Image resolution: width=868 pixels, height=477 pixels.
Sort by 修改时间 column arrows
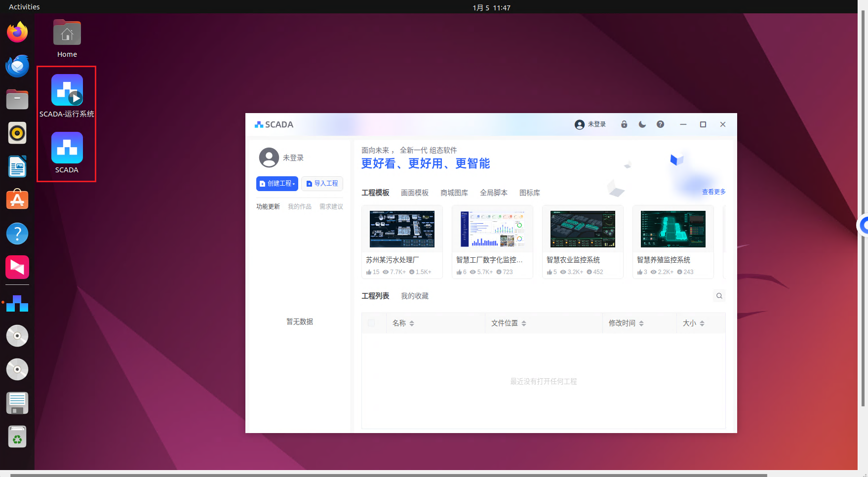click(x=641, y=323)
